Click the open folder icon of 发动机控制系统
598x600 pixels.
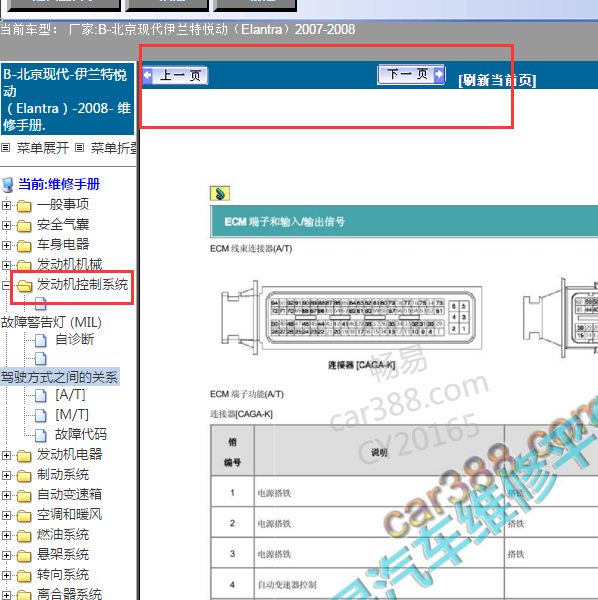[x=24, y=285]
